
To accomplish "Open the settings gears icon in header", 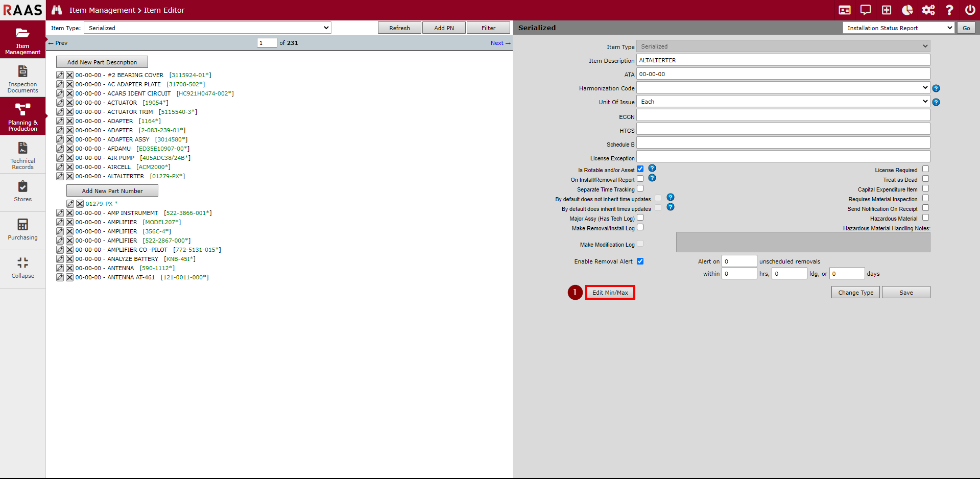I will tap(928, 10).
